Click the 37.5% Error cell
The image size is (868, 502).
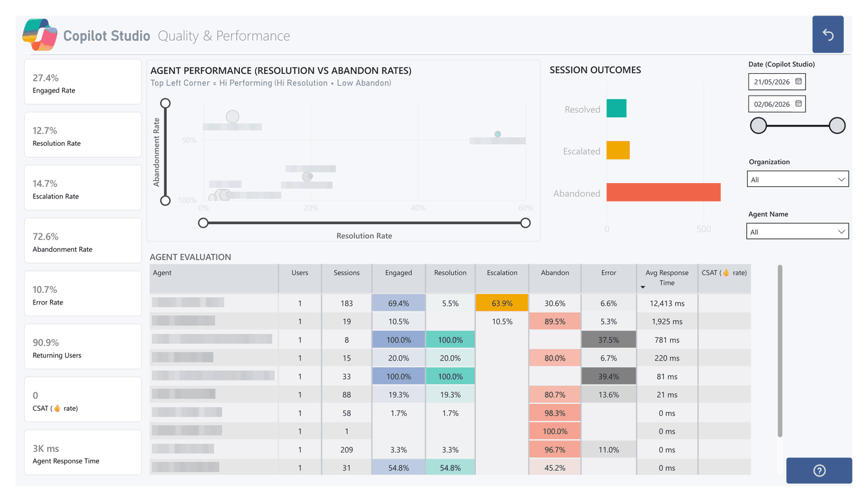click(609, 339)
